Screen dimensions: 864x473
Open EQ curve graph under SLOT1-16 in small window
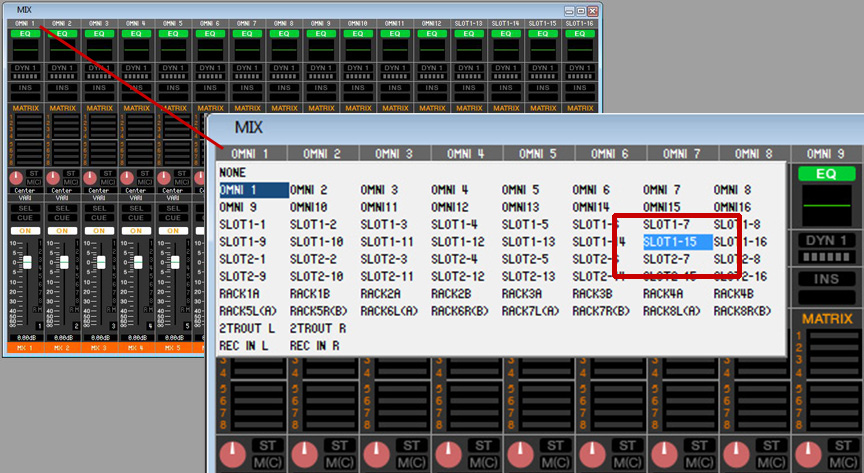(x=580, y=50)
